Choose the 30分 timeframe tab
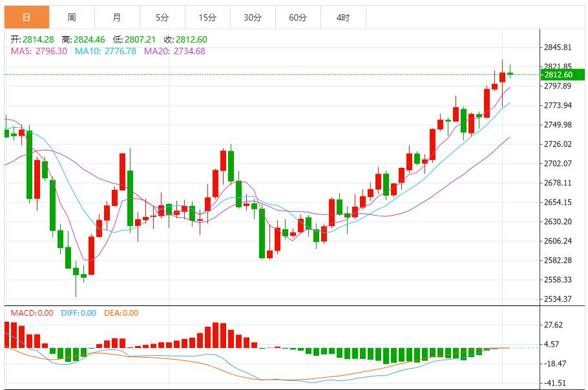Image resolution: width=588 pixels, height=390 pixels. click(253, 17)
